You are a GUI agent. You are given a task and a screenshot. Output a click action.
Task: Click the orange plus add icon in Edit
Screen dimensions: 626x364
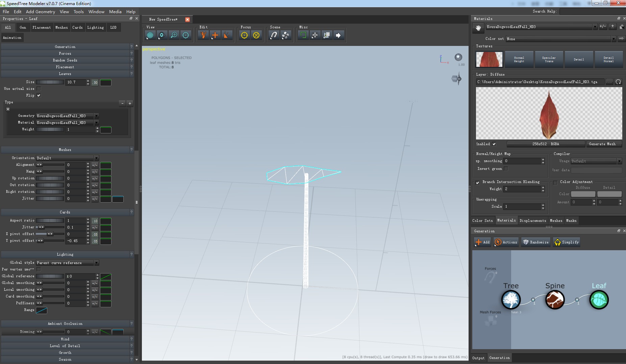point(215,35)
